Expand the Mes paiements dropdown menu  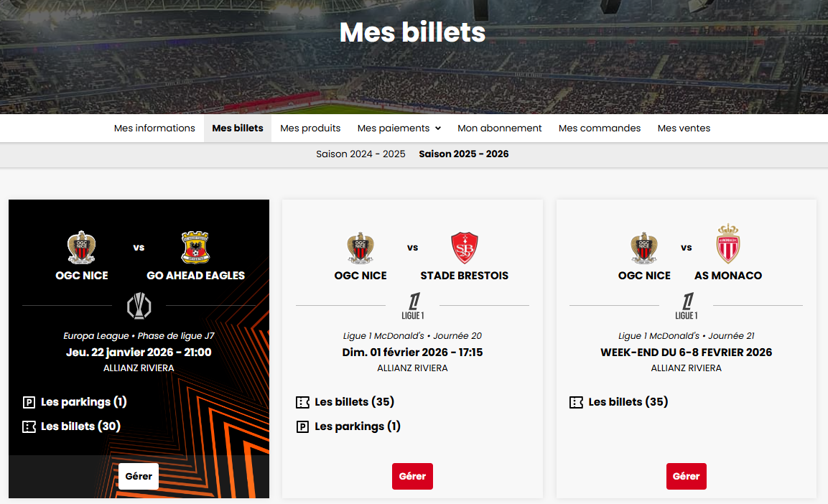click(399, 129)
